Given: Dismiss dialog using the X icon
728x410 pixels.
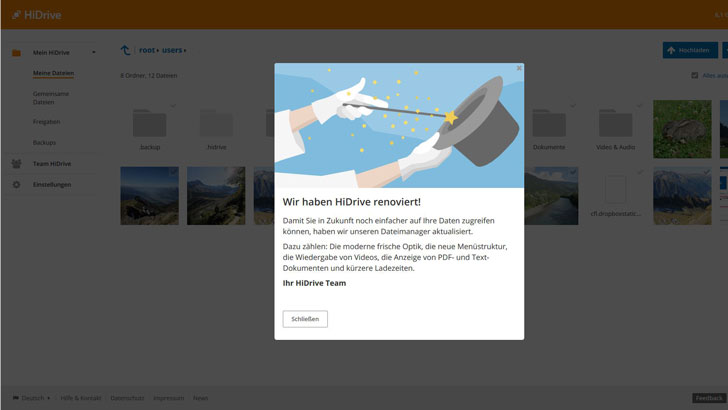Looking at the screenshot, I should click(x=519, y=68).
